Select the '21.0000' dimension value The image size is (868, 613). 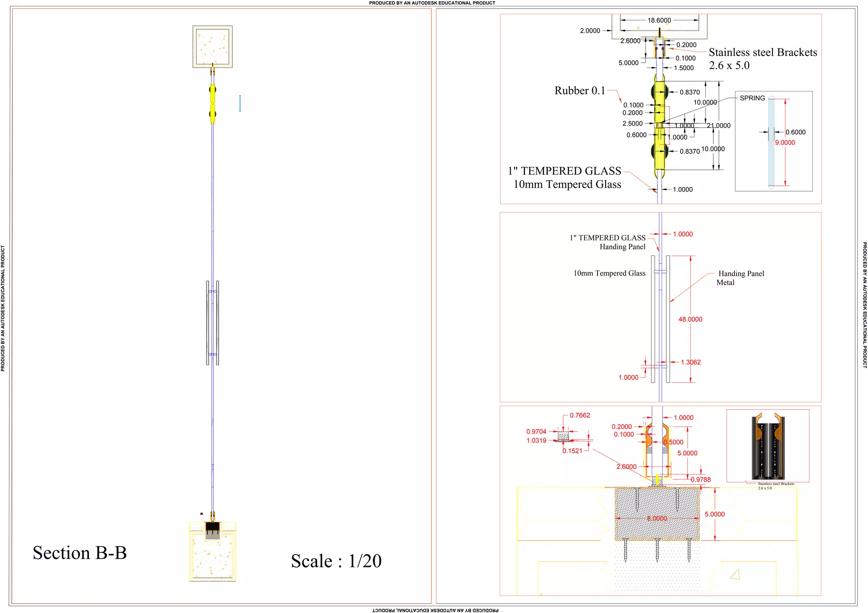click(x=719, y=125)
